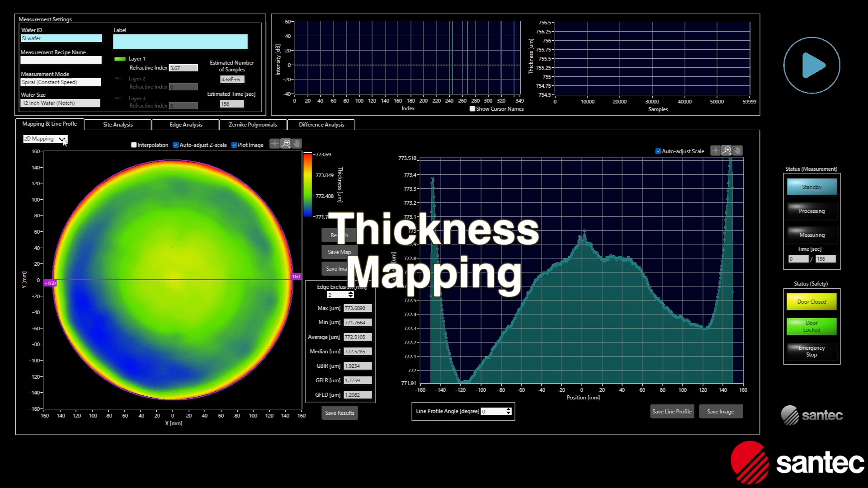
Task: Select the crosshair cursor tool above 2D map
Action: pos(274,144)
